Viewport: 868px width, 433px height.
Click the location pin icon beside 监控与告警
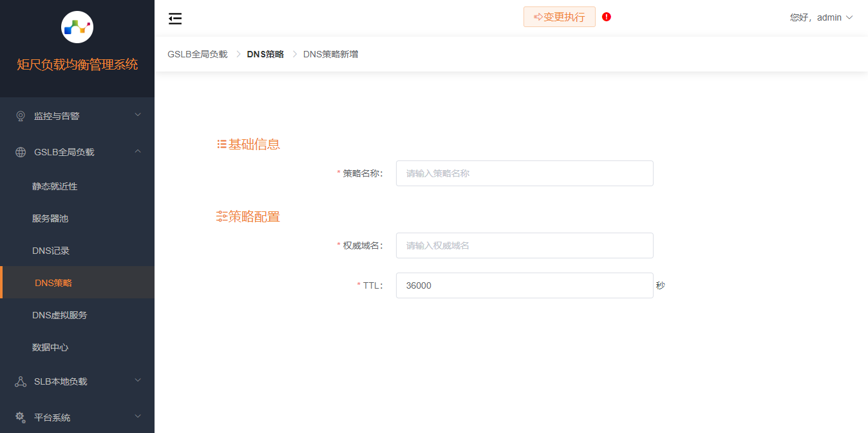[x=20, y=115]
